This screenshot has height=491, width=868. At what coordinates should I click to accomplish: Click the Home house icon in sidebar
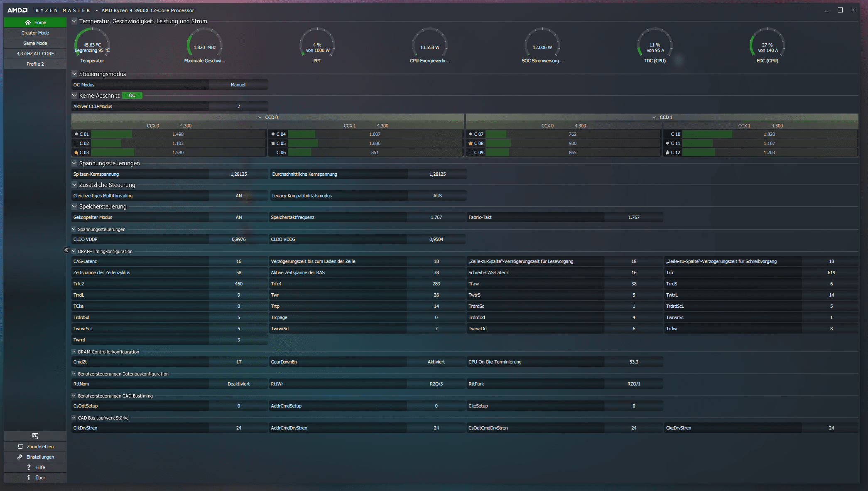pos(28,22)
